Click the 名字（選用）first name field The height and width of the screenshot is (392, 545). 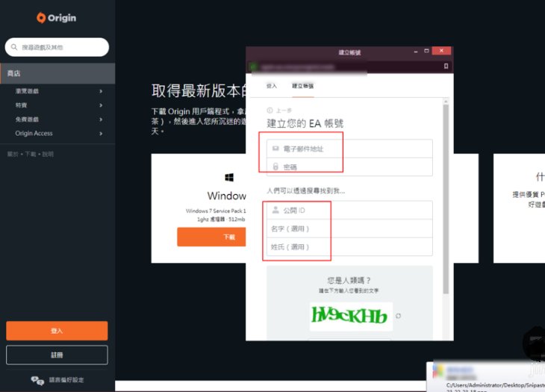(349, 228)
